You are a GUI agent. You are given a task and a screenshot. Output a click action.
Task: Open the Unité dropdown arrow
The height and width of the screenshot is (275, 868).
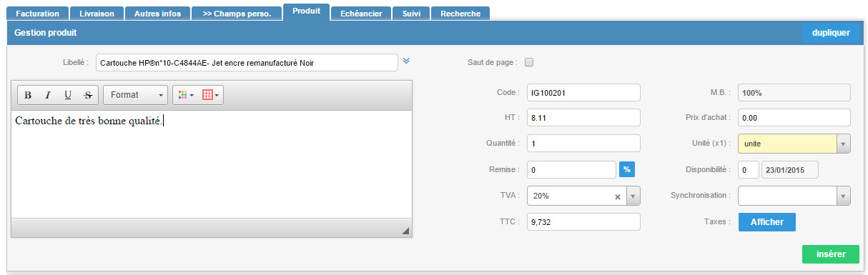(844, 144)
